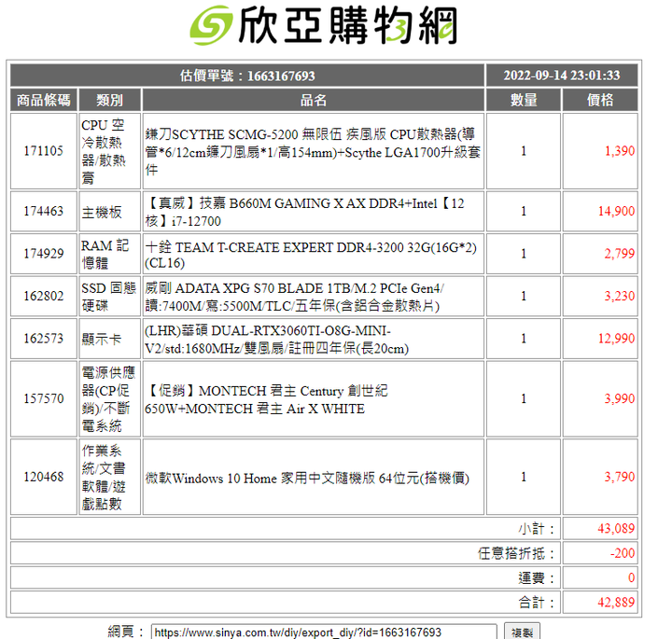Image resolution: width=672 pixels, height=639 pixels.
Task: Click shipping fee value 0
Action: tap(631, 577)
